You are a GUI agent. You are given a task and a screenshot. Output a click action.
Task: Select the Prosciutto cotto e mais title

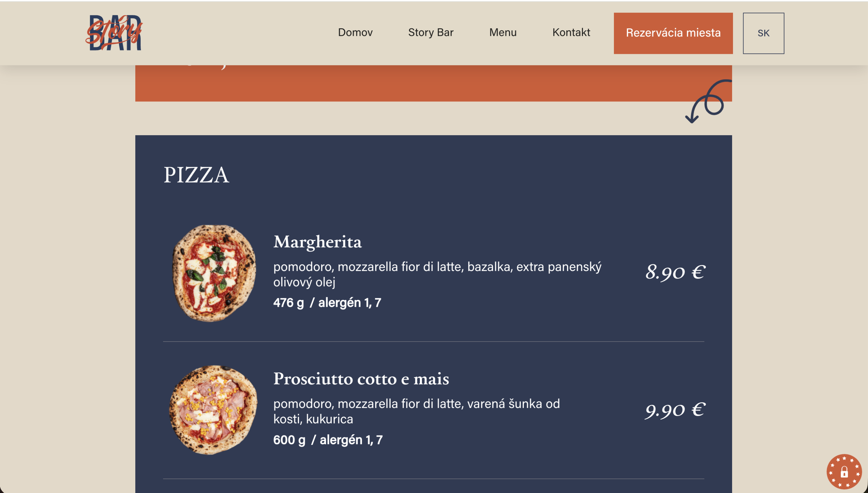point(361,379)
